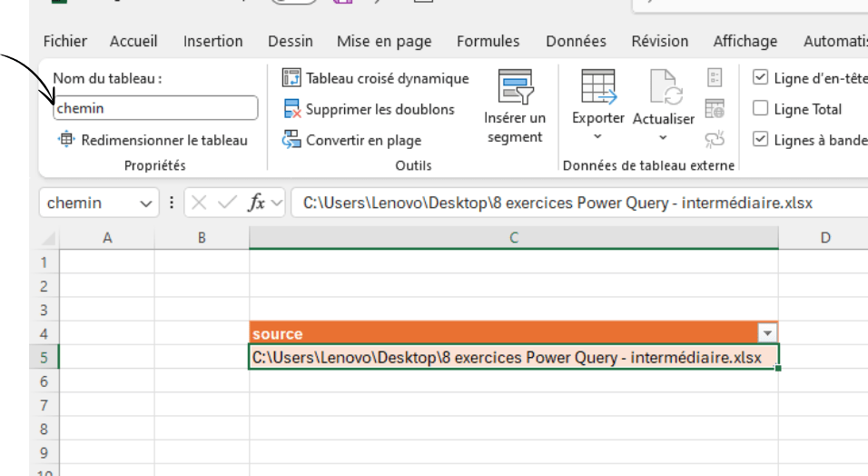The image size is (868, 476).
Task: Toggle Ligne d'en-tête checkbox
Action: point(760,77)
